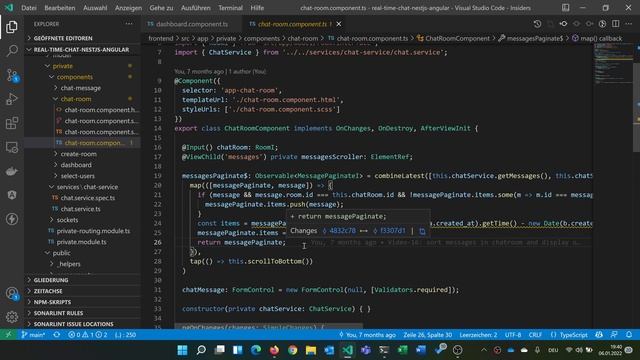Image resolution: width=640 pixels, height=360 pixels.
Task: Open notifications bell in status bar
Action: tap(629, 335)
